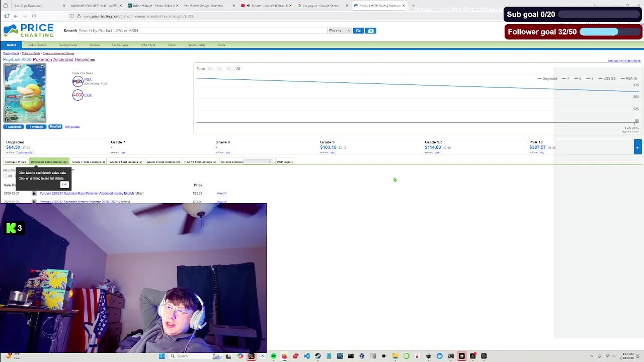The image size is (644, 362).
Task: Switch to the Pen Plotter Design Generator tab
Action: point(204,6)
